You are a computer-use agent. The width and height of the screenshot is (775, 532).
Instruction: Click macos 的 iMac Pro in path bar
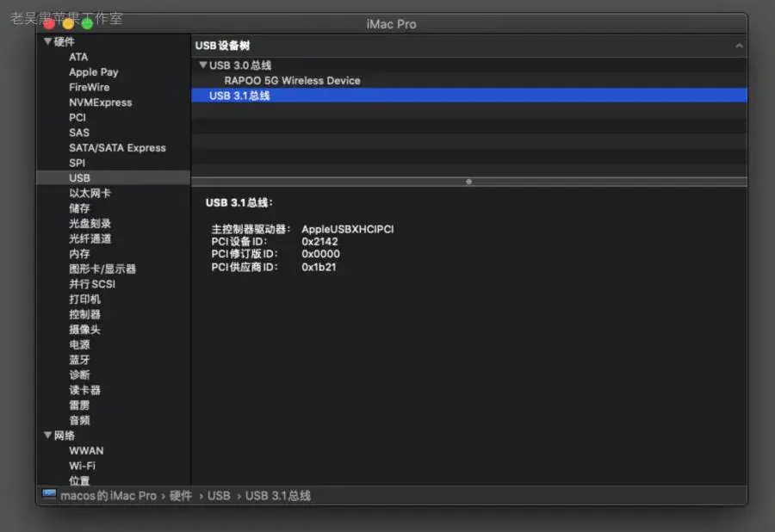click(108, 496)
